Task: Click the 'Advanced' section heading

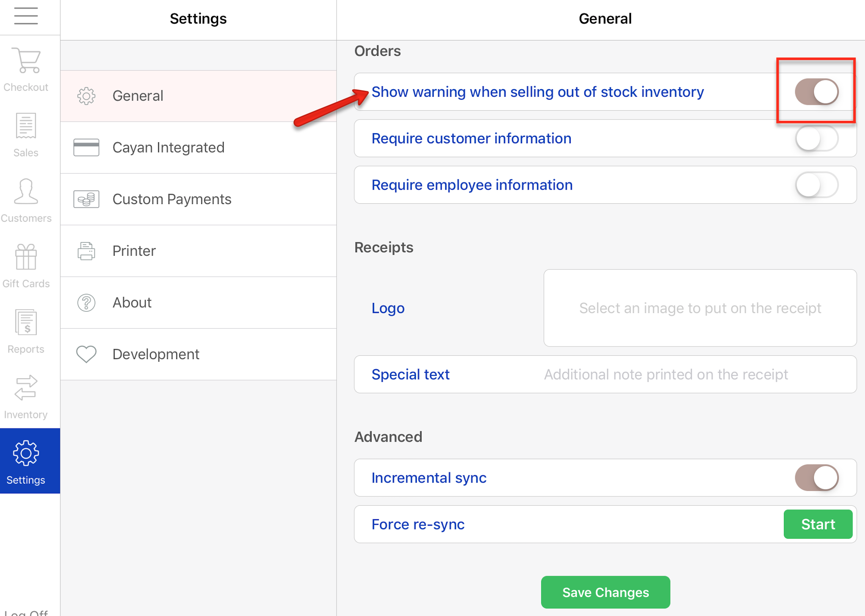Action: tap(388, 436)
